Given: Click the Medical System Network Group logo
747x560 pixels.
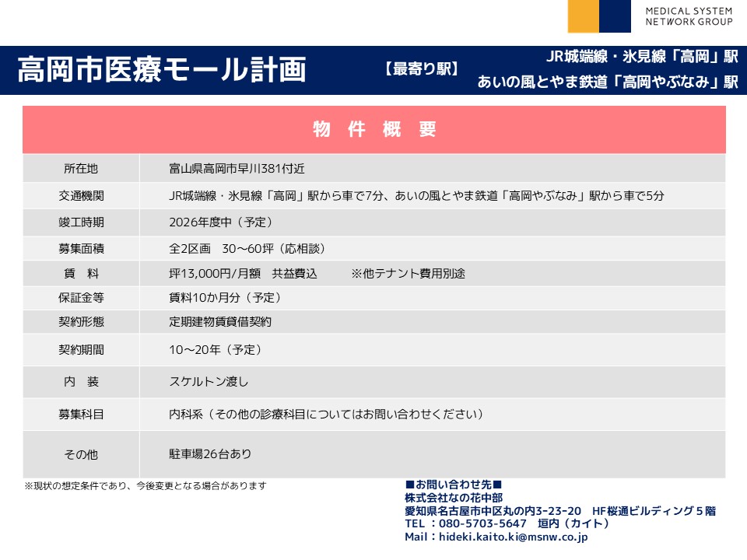Looking at the screenshot, I should pyautogui.click(x=651, y=16).
